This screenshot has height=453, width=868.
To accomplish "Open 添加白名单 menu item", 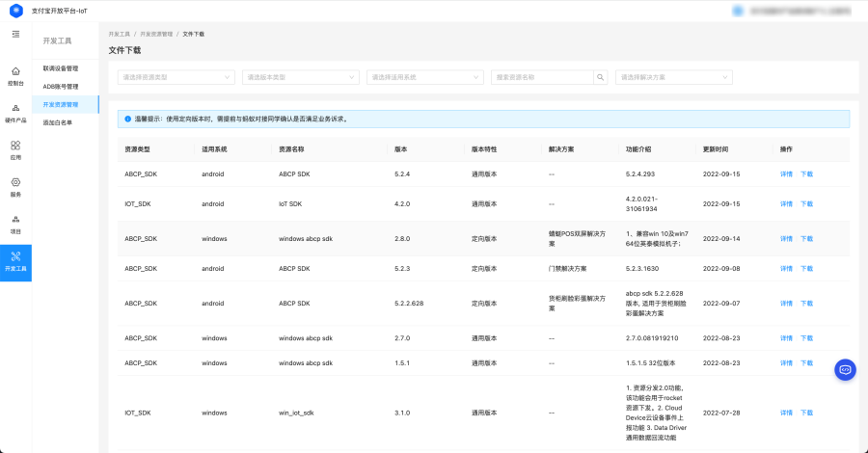I will click(58, 122).
